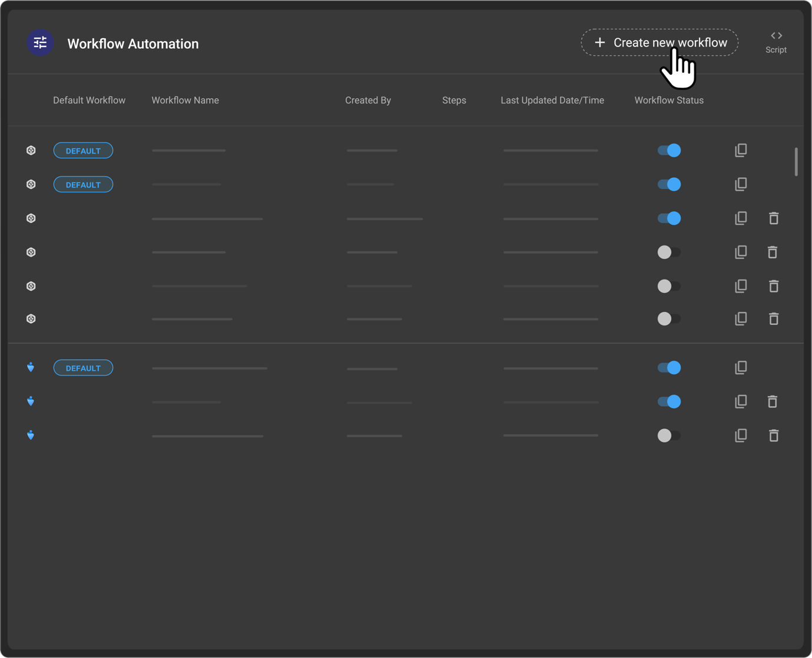
Task: Duplicate the fourth workflow row
Action: click(741, 252)
